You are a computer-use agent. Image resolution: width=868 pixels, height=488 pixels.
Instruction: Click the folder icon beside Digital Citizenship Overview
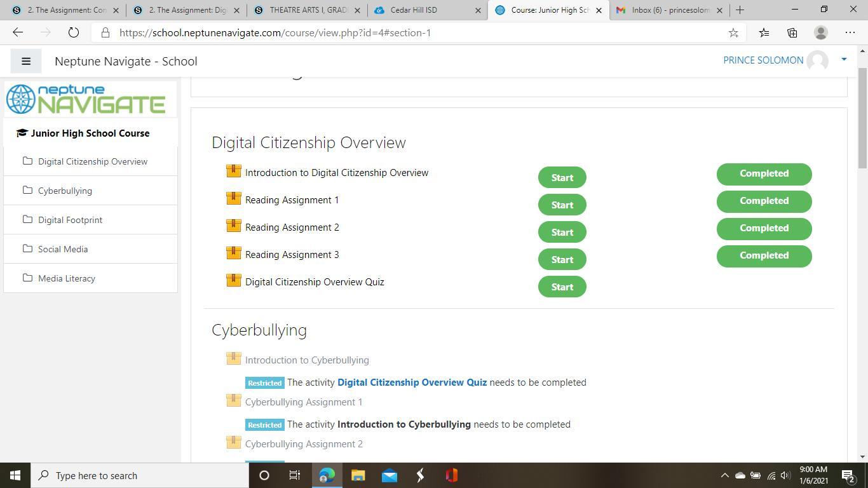click(27, 161)
